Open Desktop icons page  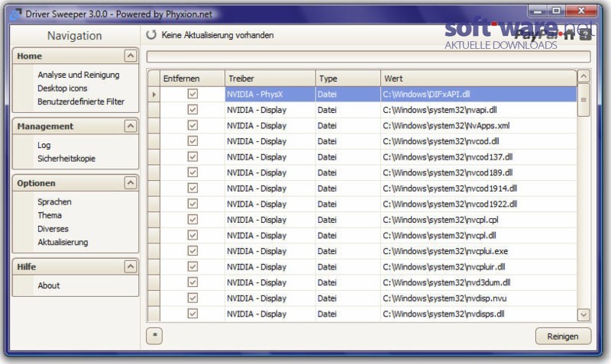point(63,89)
